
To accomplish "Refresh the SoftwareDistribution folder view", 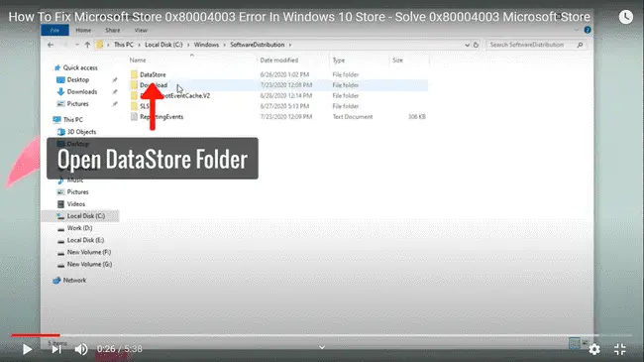I will 476,45.
